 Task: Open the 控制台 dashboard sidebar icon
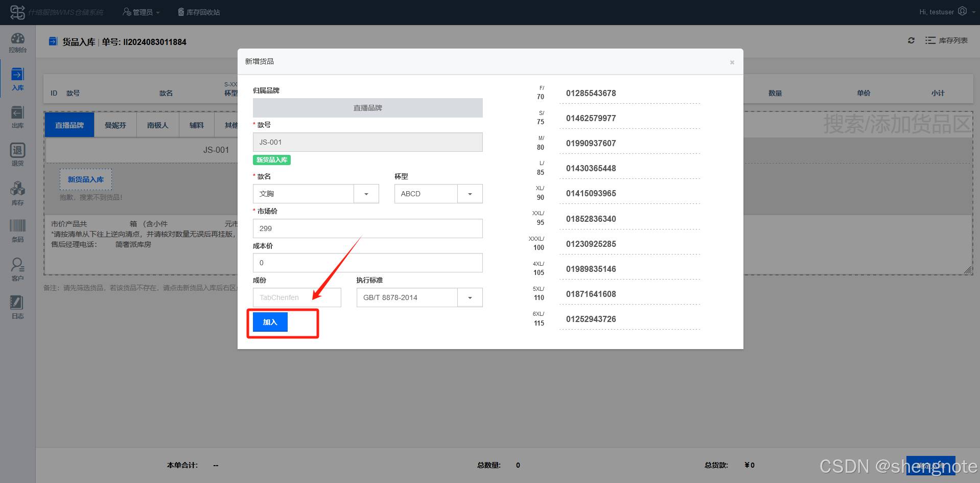17,42
